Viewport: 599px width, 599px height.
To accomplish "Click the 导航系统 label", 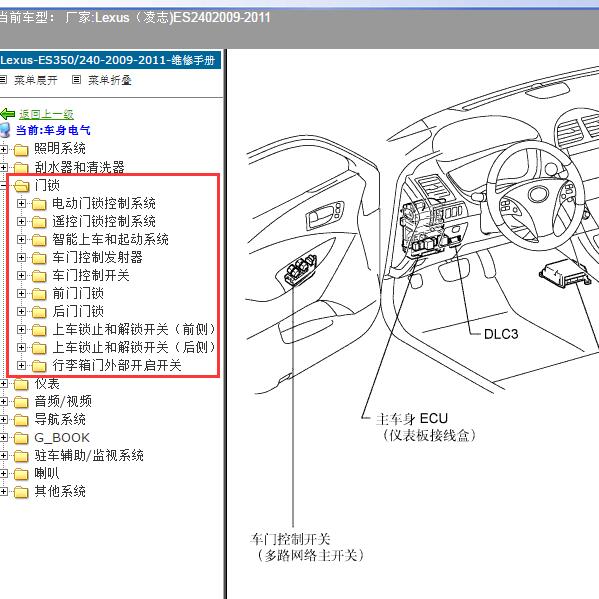I will 60,419.
